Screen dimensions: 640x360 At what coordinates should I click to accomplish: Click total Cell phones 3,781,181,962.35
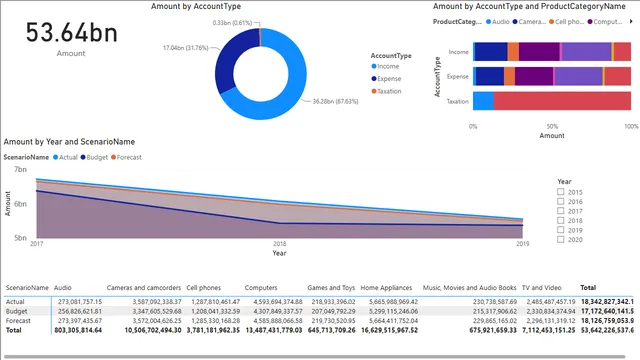(213, 330)
